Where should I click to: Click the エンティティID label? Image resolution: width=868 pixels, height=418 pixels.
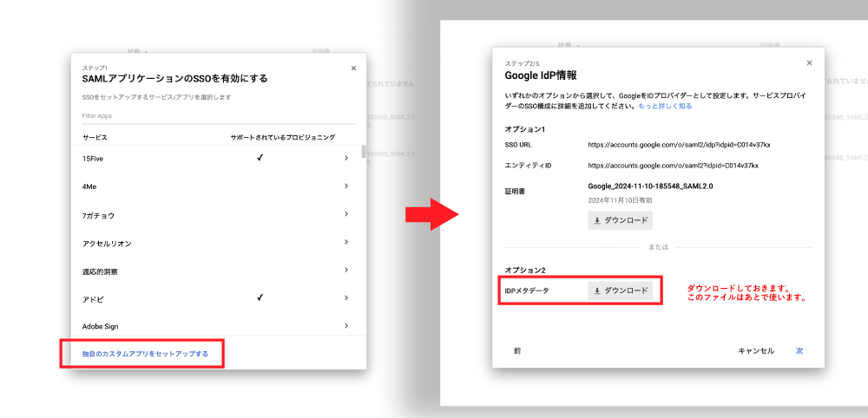coord(528,166)
